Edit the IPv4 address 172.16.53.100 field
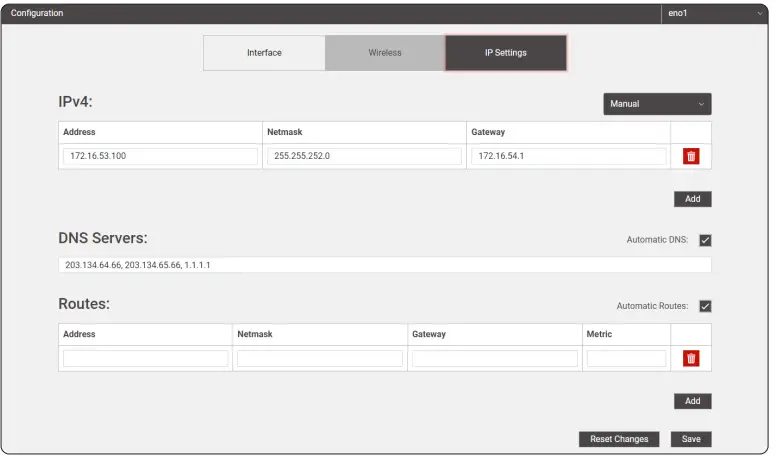Image resolution: width=776 pixels, height=459 pixels. [160, 156]
